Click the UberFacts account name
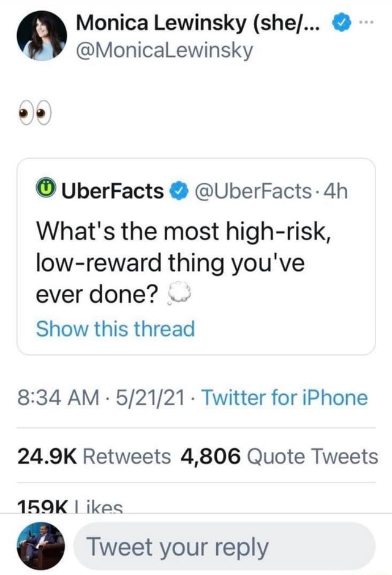This screenshot has height=575, width=392. pyautogui.click(x=111, y=192)
